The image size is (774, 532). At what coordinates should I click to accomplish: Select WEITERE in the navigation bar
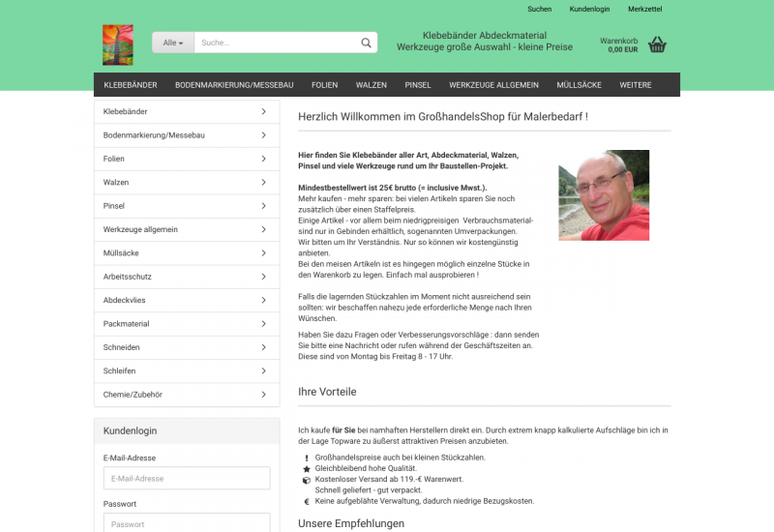coord(635,85)
